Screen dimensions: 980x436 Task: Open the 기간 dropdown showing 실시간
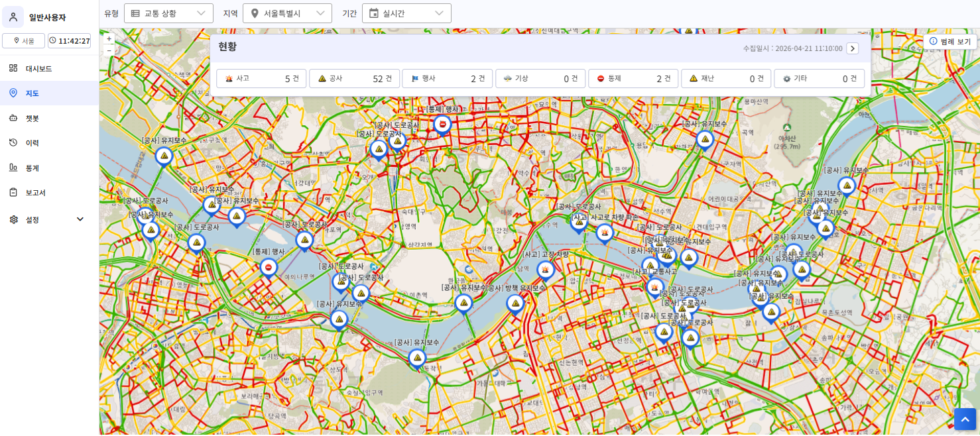click(406, 13)
